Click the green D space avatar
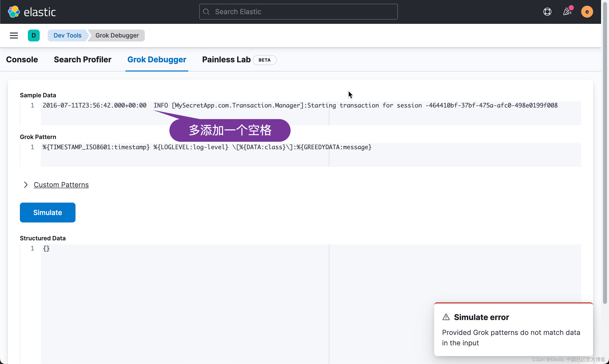The image size is (609, 364). 34,36
